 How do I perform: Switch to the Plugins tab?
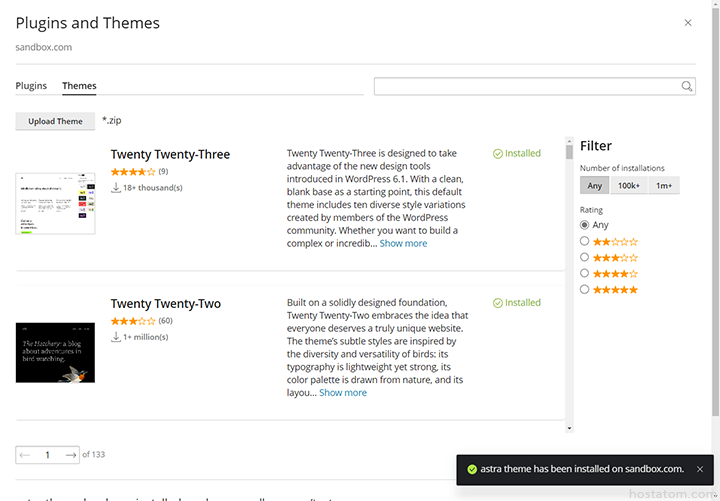coord(31,86)
